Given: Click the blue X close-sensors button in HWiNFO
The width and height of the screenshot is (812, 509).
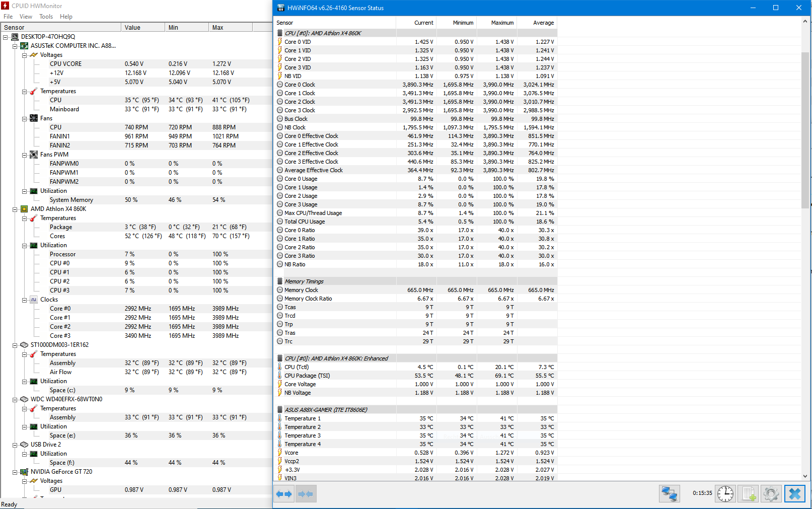Looking at the screenshot, I should pos(795,494).
